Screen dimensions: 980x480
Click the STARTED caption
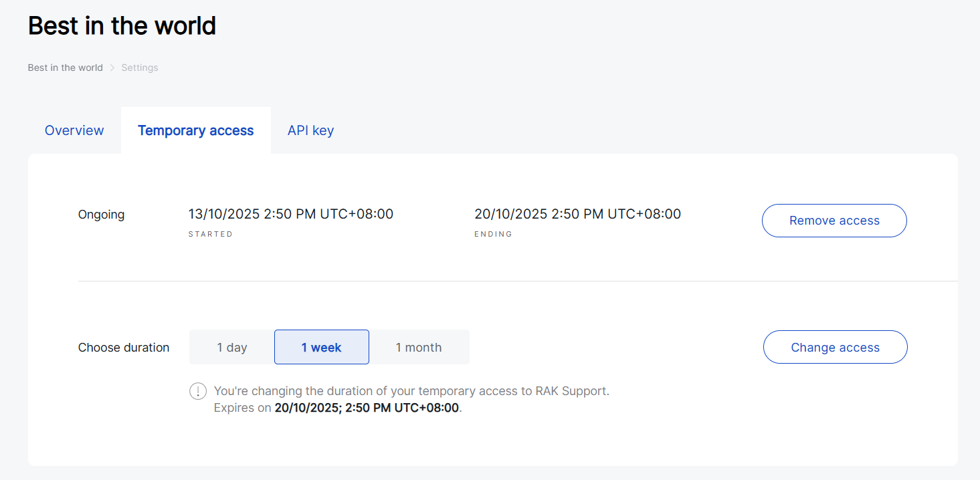click(211, 235)
